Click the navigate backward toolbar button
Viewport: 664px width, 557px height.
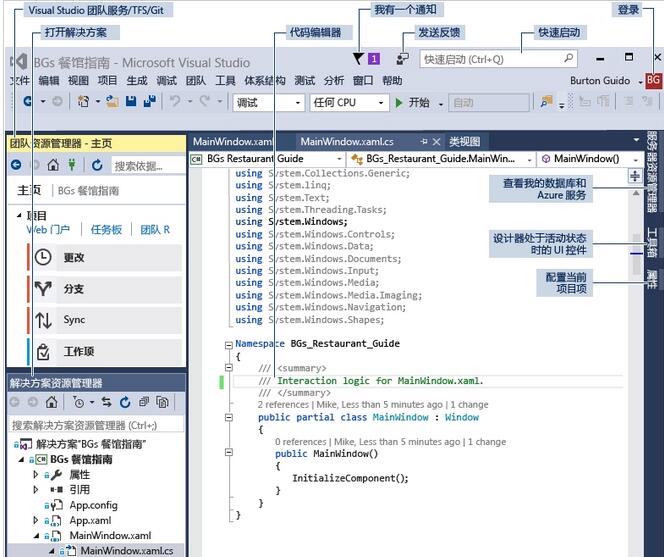pyautogui.click(x=28, y=102)
